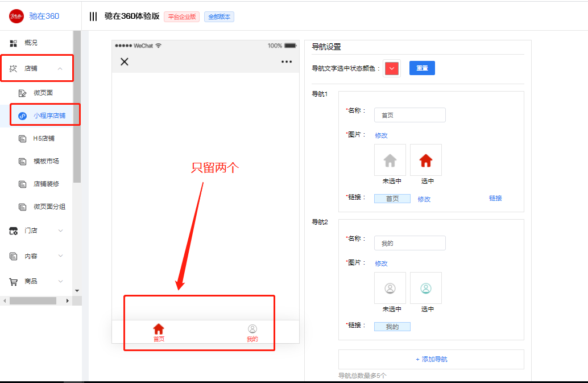Select 导航2 未选中 gray user thumbnail

point(390,288)
